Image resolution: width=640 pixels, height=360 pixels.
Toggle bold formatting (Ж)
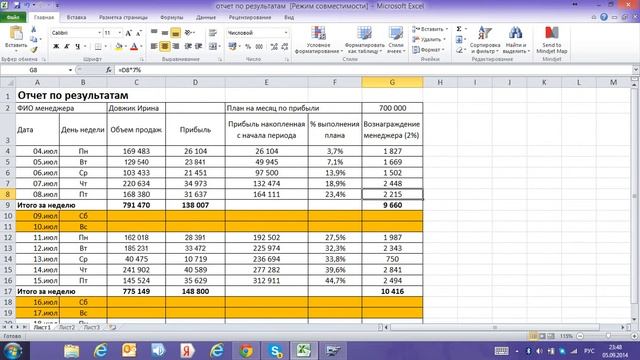pyautogui.click(x=56, y=47)
